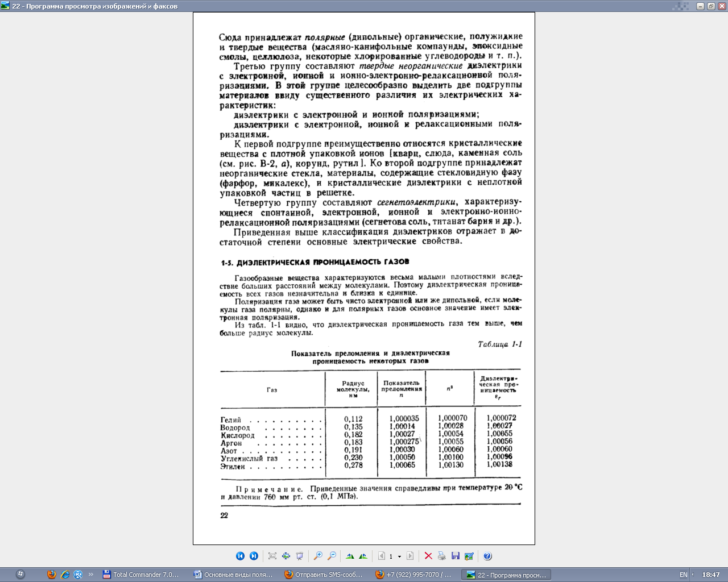Click the EN language indicator
Screen dimensions: 728x582
point(683,575)
